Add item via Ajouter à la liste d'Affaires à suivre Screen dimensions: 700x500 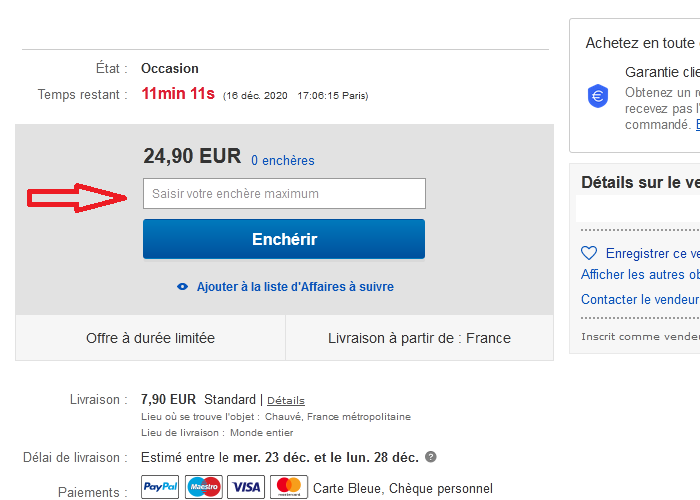295,287
